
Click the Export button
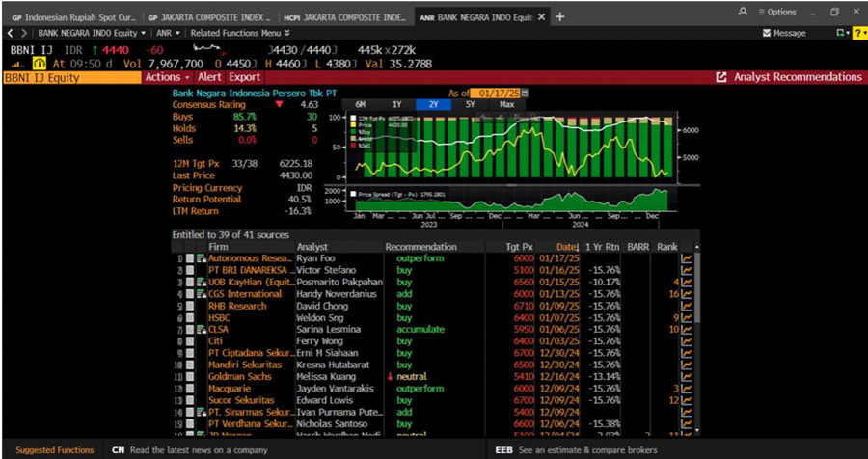(245, 77)
